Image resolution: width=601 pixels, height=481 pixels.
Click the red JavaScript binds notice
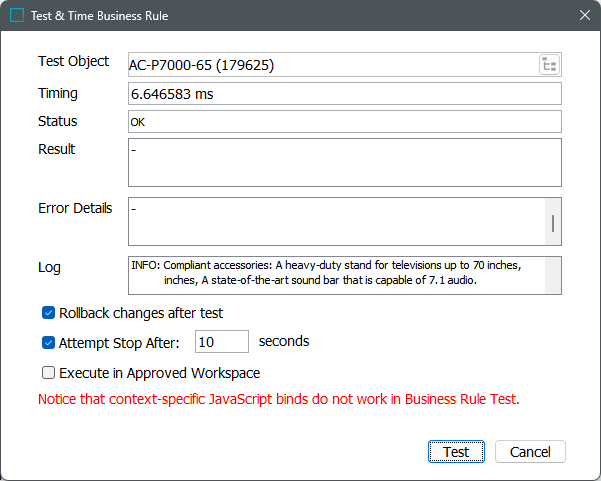coord(279,400)
